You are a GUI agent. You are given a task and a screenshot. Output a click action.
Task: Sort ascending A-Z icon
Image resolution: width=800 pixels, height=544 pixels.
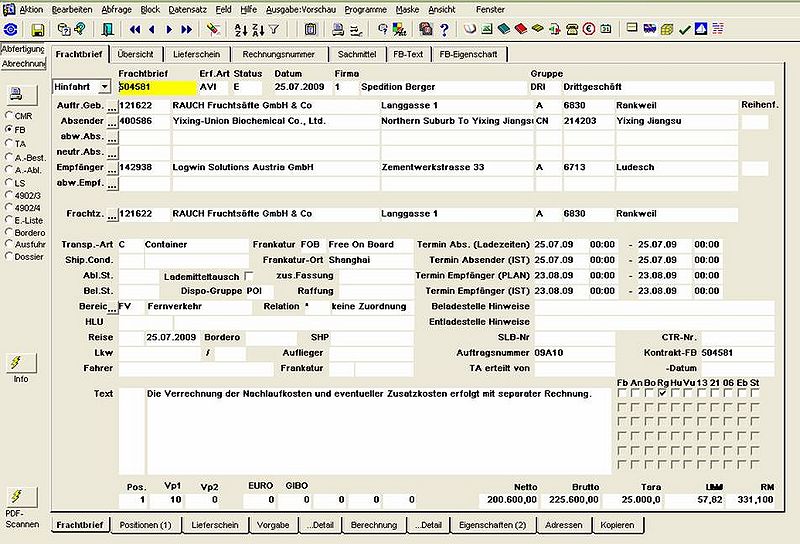tap(240, 30)
